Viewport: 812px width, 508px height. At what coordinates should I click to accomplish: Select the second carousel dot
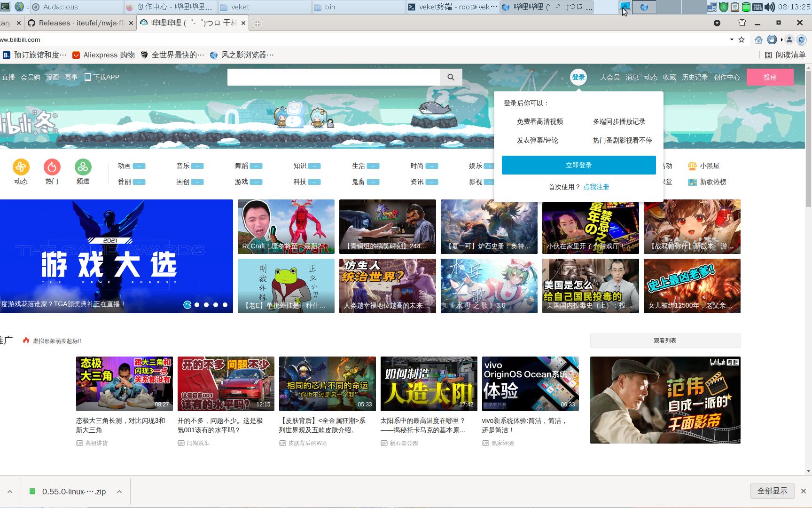click(x=197, y=305)
